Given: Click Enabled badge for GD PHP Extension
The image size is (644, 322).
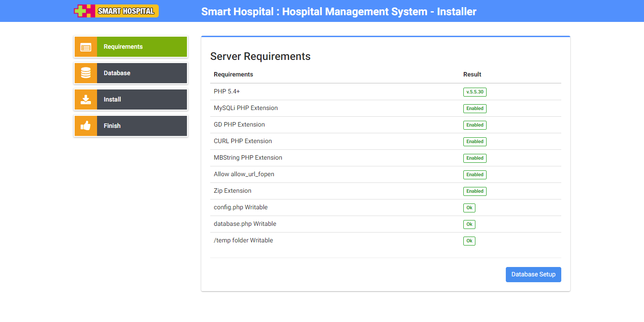Looking at the screenshot, I should (x=475, y=125).
